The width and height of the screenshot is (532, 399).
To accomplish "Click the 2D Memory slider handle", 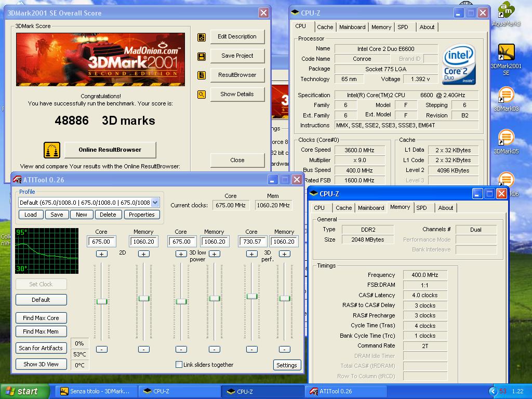I will click(x=144, y=298).
